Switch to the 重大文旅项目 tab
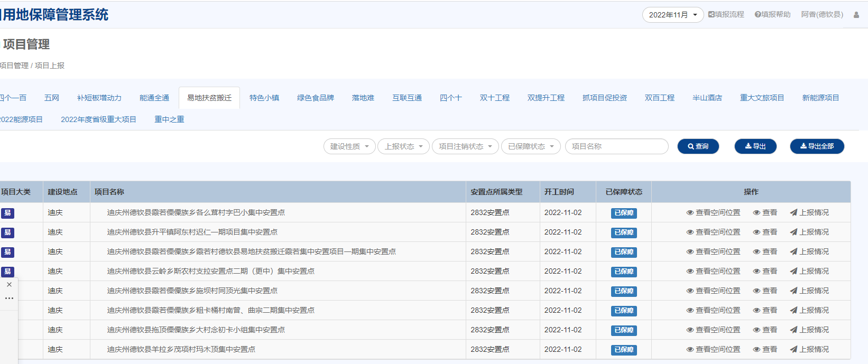 (x=762, y=98)
